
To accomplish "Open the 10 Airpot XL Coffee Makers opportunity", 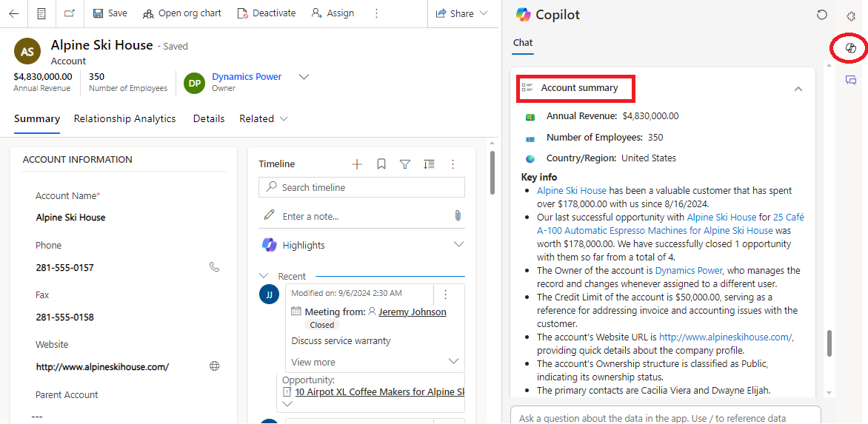I will point(379,392).
